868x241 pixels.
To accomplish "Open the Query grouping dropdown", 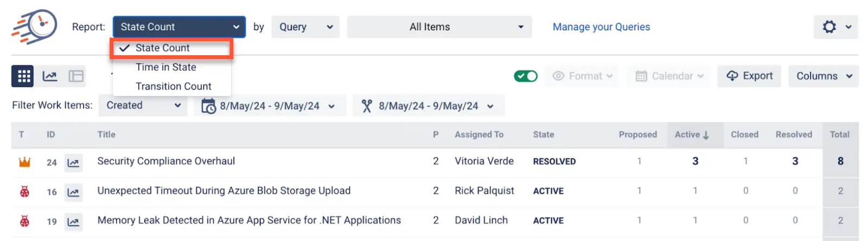I will [305, 27].
